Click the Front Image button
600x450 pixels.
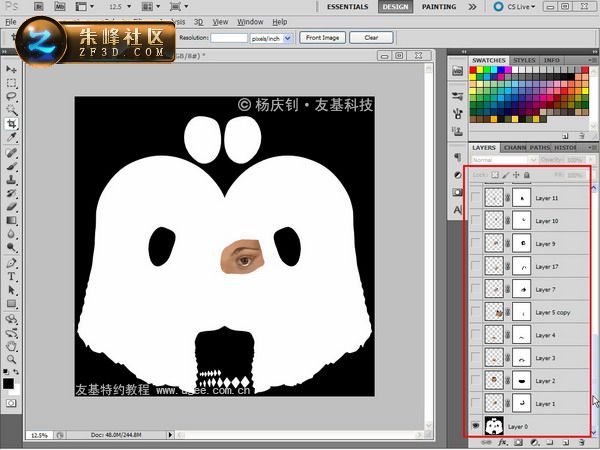[322, 38]
